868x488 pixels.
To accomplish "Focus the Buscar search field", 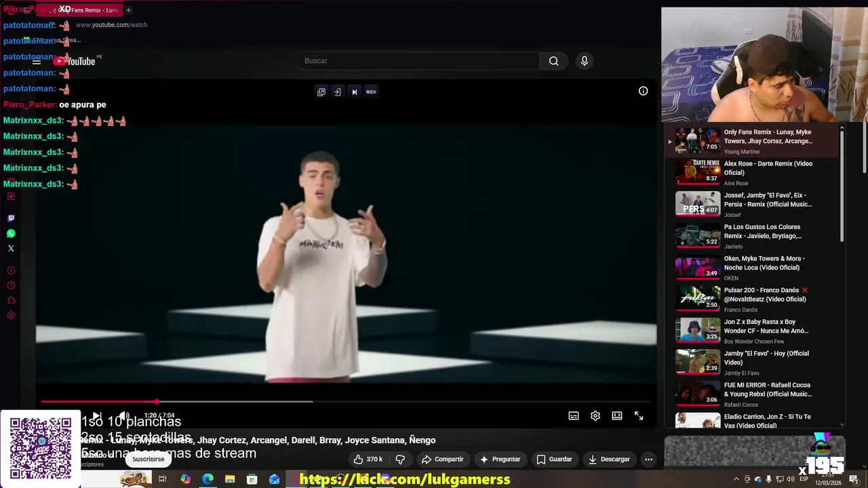I will pyautogui.click(x=418, y=61).
